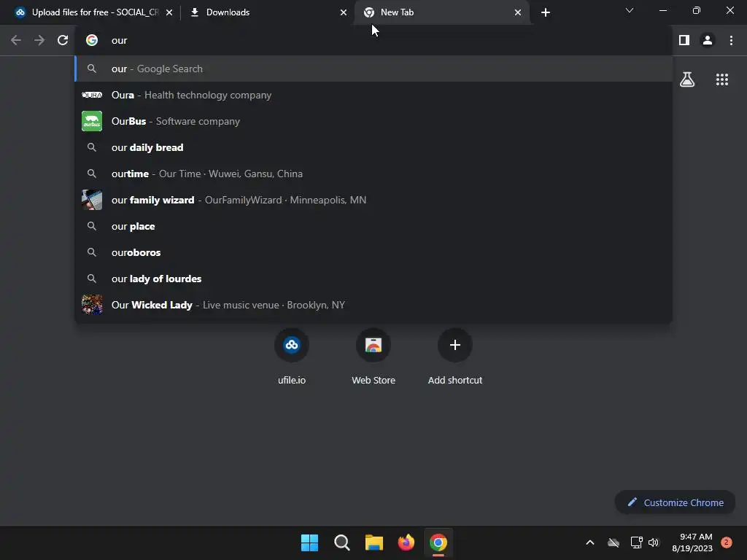Click the our family wizard thumbnail

point(92,200)
